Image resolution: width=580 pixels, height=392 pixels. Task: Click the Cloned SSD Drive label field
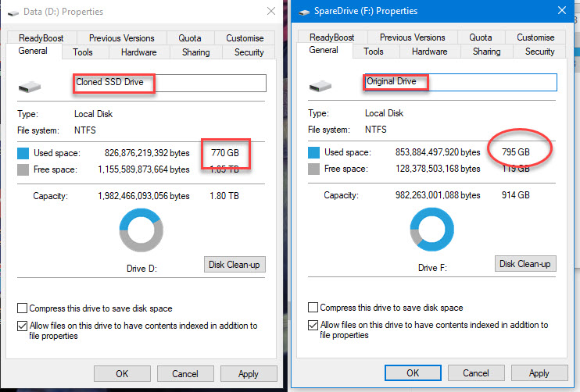coord(170,83)
